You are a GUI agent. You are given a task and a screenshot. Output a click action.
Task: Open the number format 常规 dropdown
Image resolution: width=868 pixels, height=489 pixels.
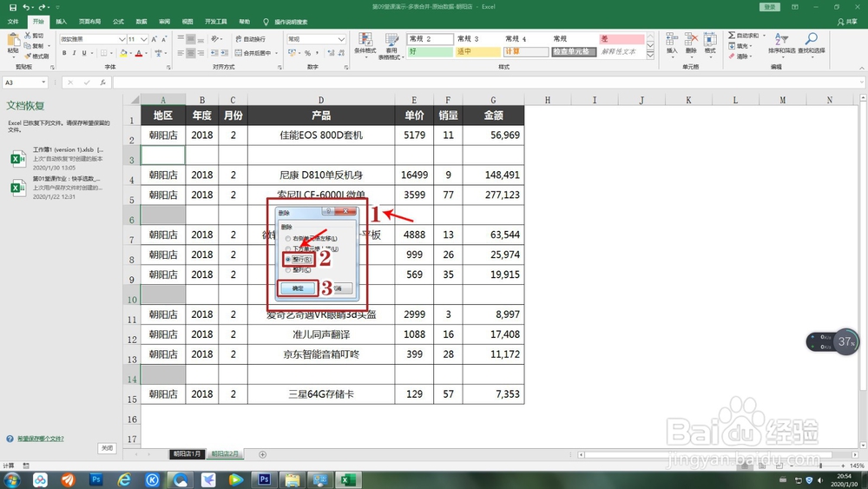pyautogui.click(x=341, y=39)
